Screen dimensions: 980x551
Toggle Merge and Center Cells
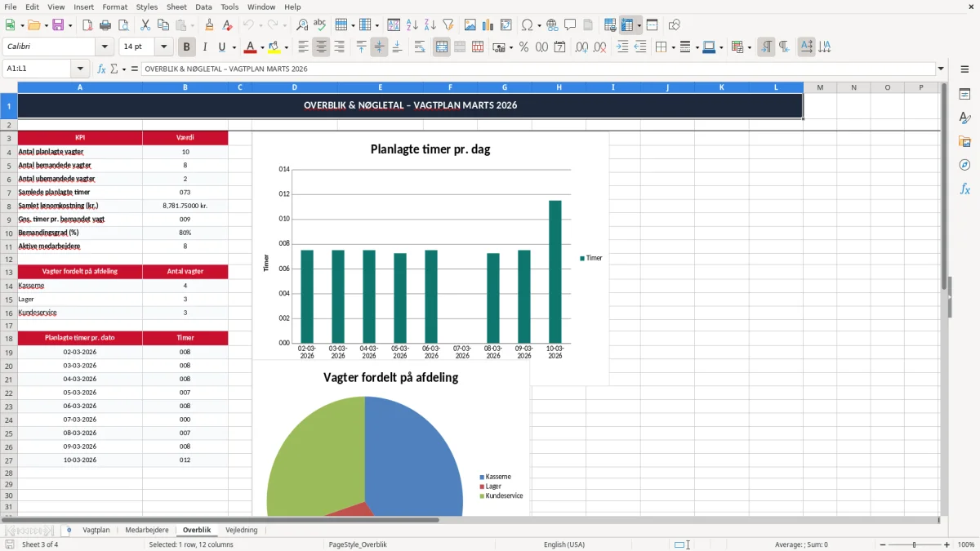(442, 47)
